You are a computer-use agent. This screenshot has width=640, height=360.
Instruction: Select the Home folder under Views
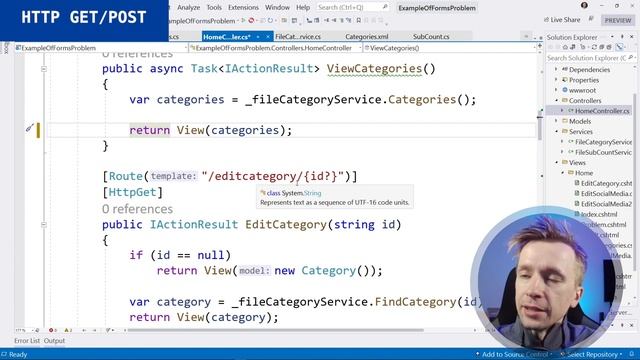tap(584, 173)
